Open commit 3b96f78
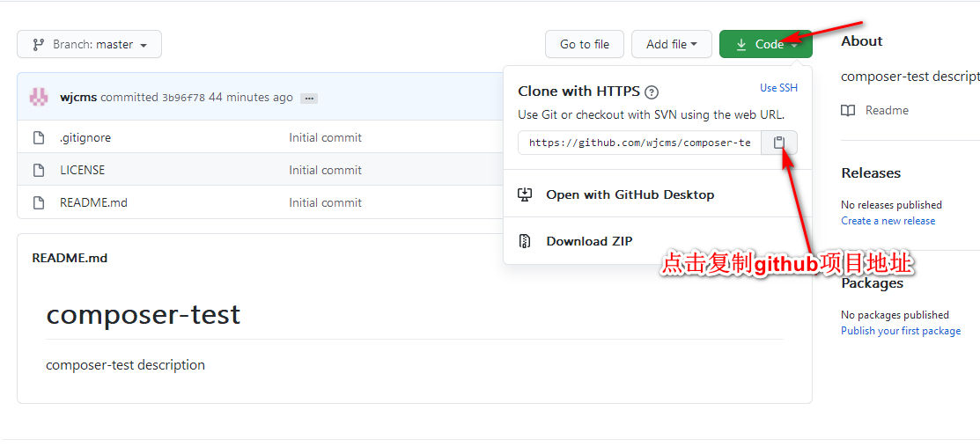 (x=183, y=98)
